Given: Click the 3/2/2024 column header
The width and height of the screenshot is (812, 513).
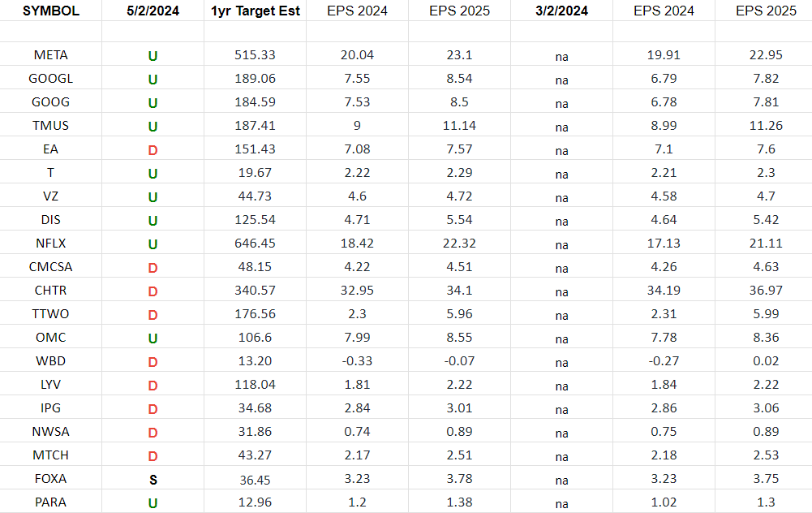Looking at the screenshot, I should click(561, 11).
